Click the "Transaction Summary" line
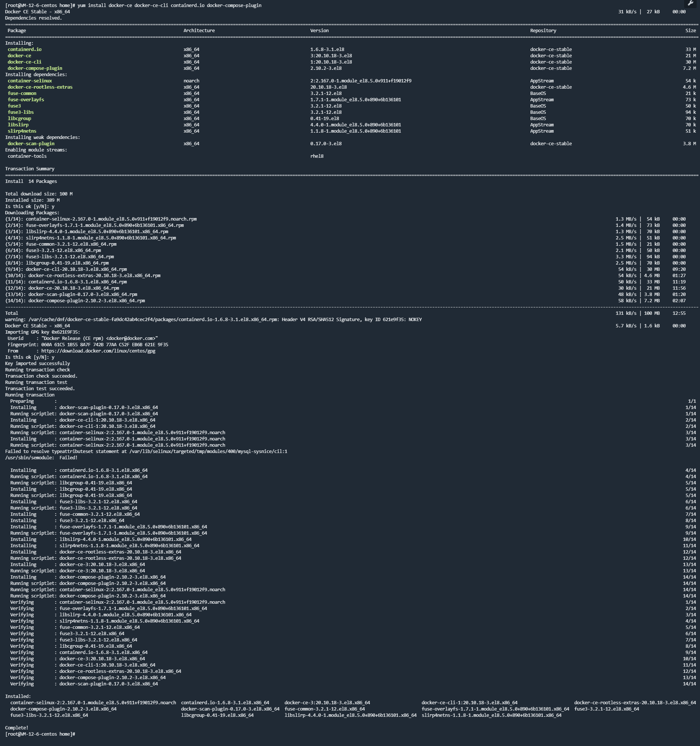This screenshot has height=746, width=700. 30,169
